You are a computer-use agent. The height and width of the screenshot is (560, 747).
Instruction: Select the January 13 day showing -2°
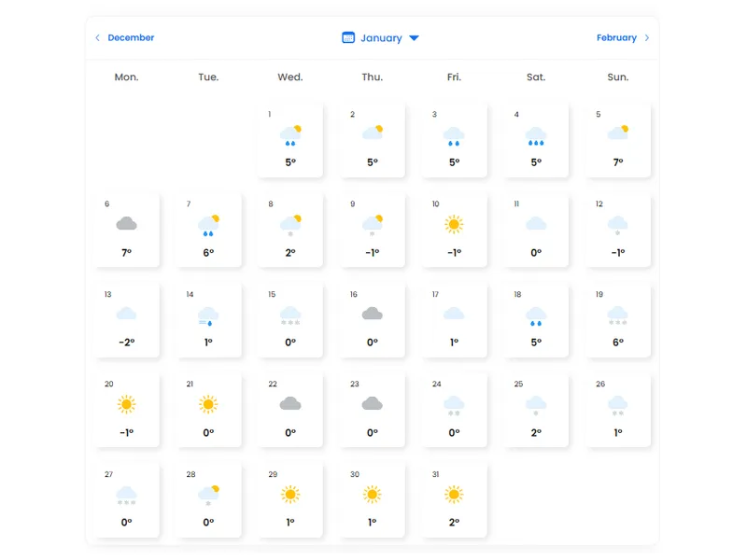point(127,319)
